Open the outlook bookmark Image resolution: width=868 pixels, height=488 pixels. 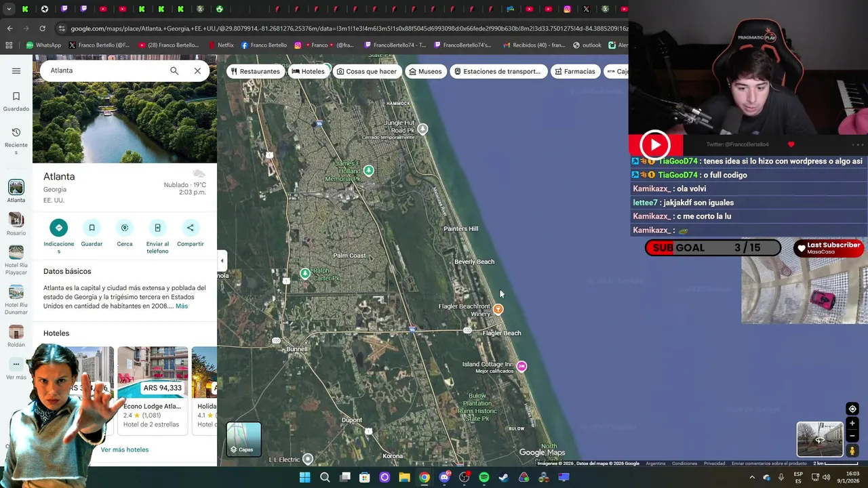[587, 45]
